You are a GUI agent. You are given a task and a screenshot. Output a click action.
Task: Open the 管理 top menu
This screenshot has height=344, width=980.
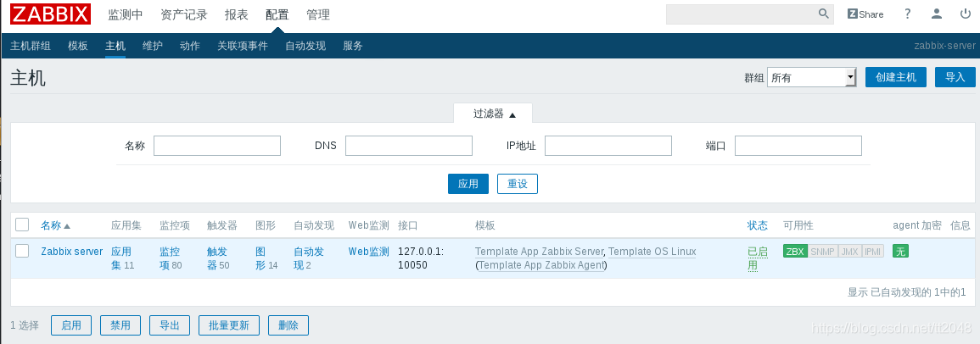point(318,14)
